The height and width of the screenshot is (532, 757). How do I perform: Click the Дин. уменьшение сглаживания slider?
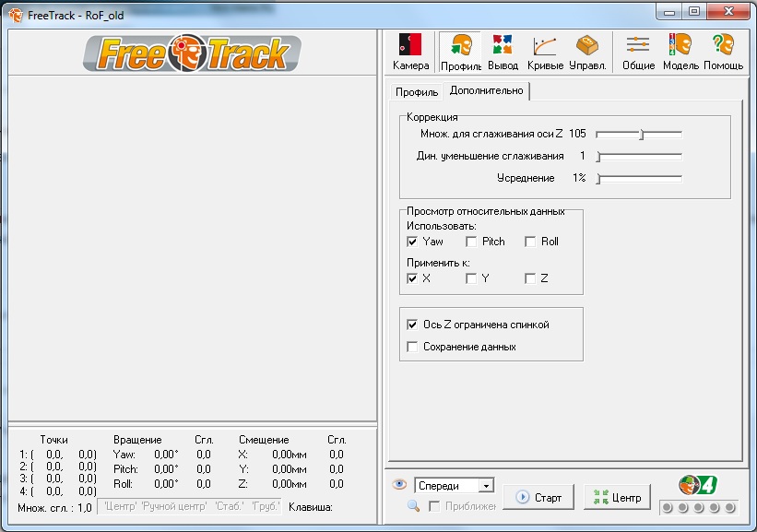(x=639, y=157)
